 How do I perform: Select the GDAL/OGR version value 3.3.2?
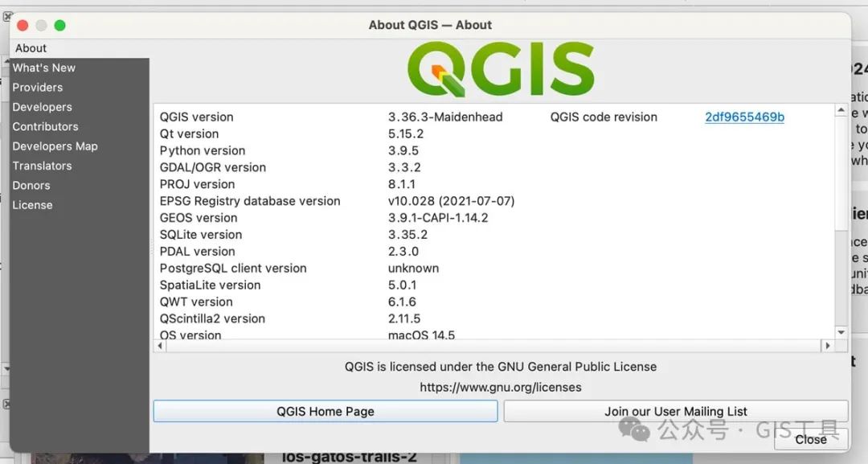click(x=404, y=167)
